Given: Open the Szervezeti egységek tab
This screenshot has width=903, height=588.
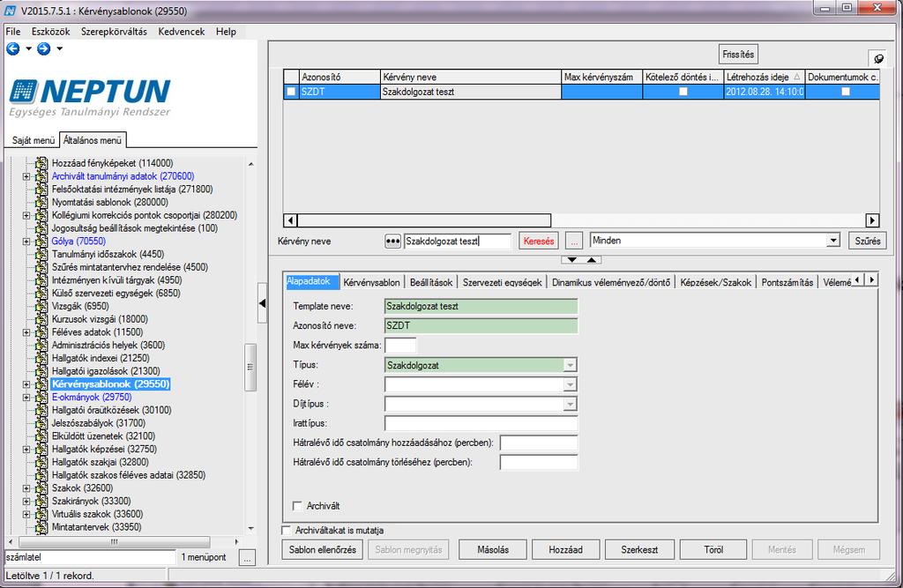Looking at the screenshot, I should click(x=502, y=282).
